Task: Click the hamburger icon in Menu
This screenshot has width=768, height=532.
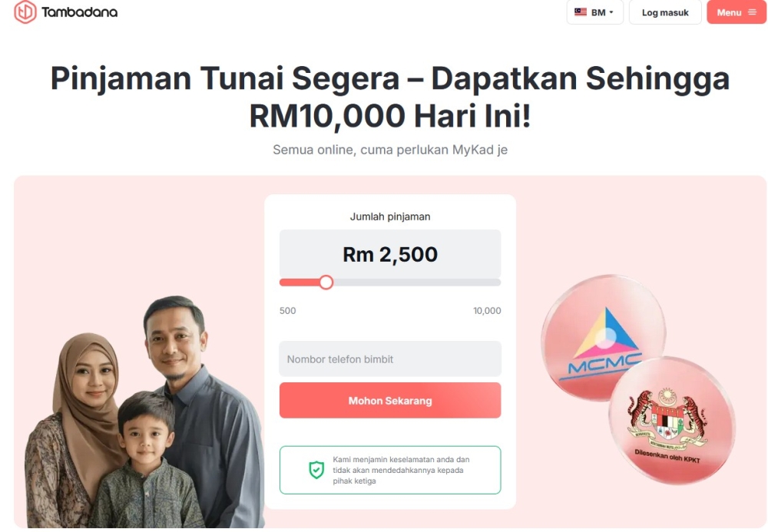Action: coord(753,12)
